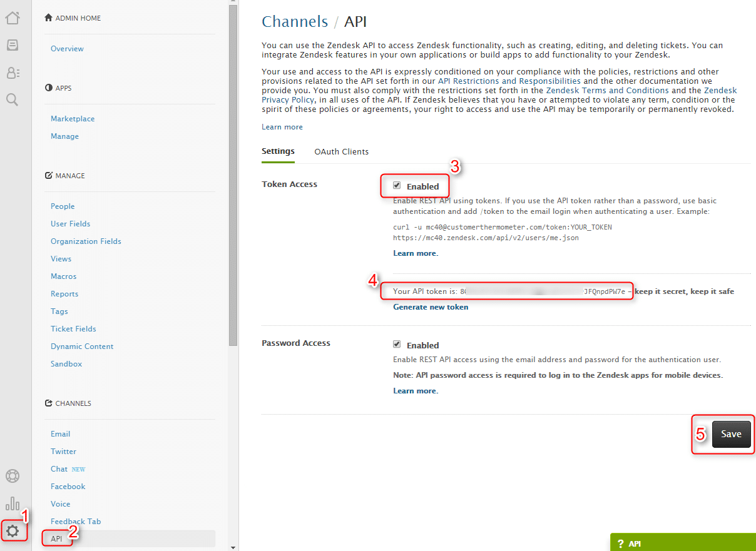The width and height of the screenshot is (756, 551).
Task: Open People in Manage section
Action: 63,206
